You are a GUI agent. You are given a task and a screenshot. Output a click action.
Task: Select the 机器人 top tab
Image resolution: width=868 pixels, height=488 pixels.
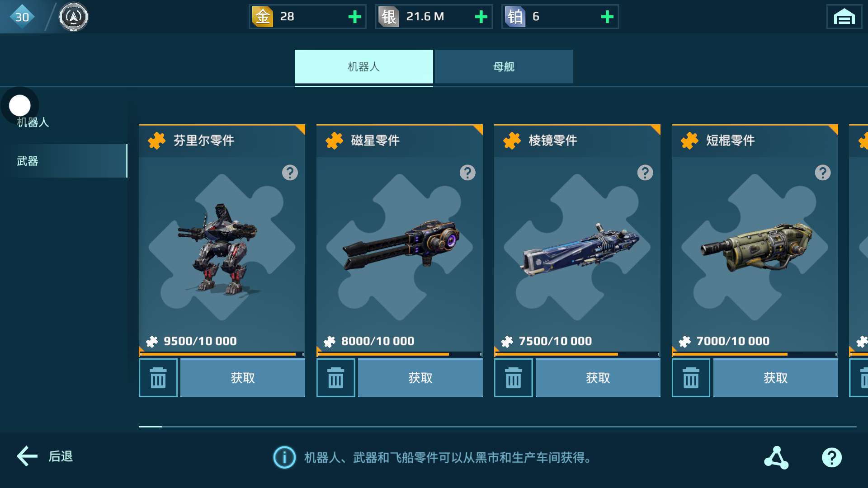coord(364,66)
